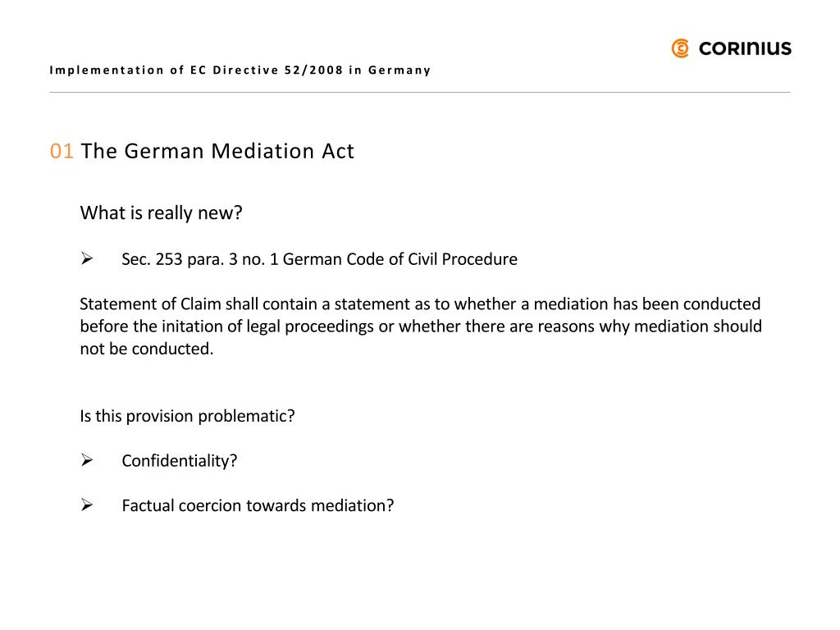840x630 pixels.
Task: Click the title The German Mediation Act
Action: [x=218, y=152]
